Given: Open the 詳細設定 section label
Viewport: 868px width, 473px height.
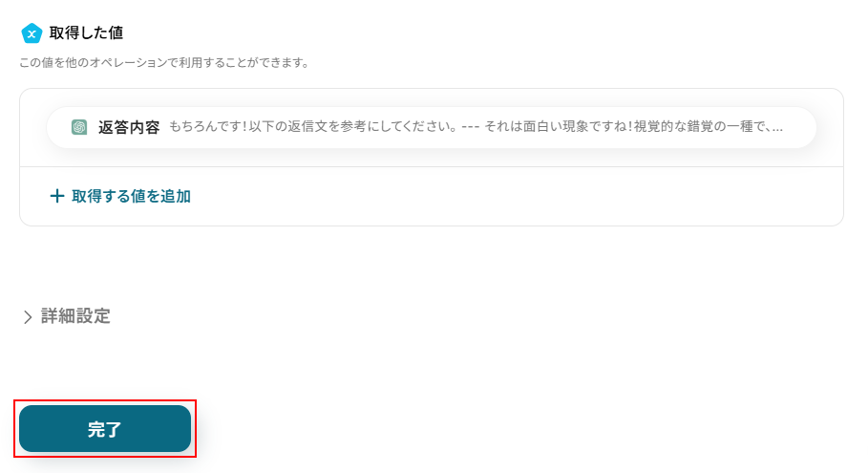Looking at the screenshot, I should click(75, 316).
